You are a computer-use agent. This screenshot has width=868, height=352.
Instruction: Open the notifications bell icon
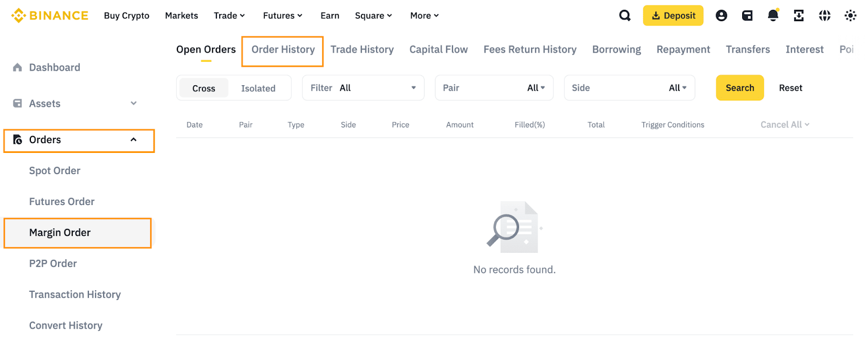click(x=773, y=16)
